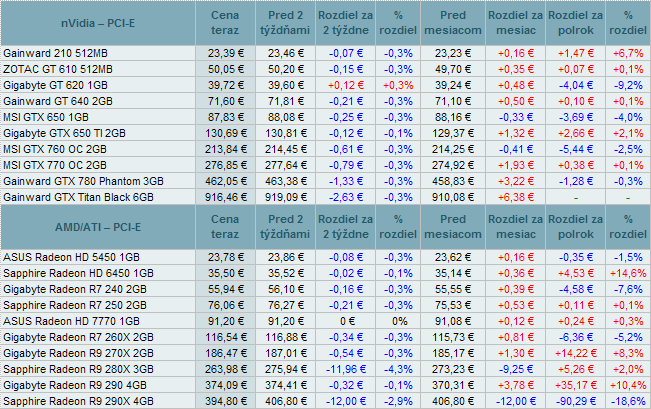Select Gainward GTX 780 Phantom 3GB row
Screen dimensions: 651x409
(83, 181)
